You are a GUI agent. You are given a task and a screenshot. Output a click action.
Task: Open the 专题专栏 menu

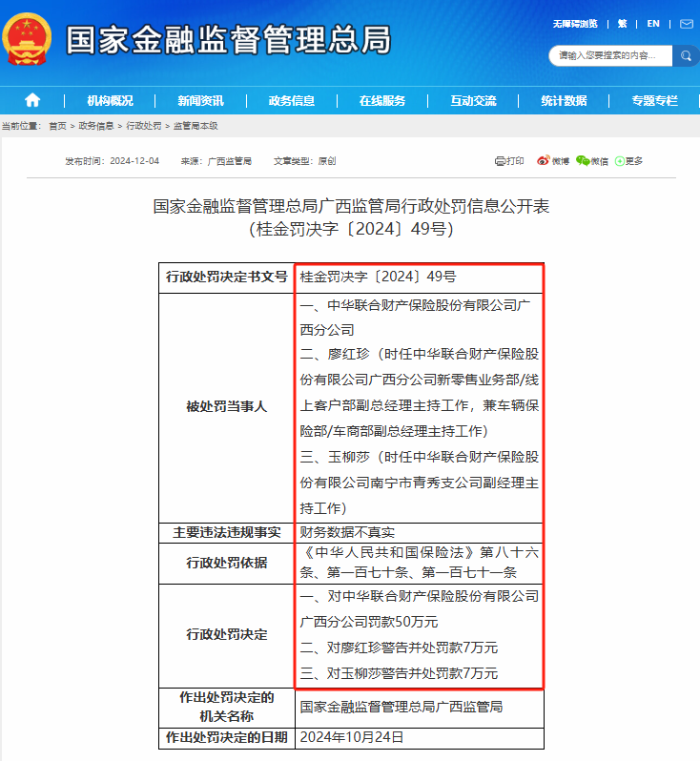[x=654, y=101]
